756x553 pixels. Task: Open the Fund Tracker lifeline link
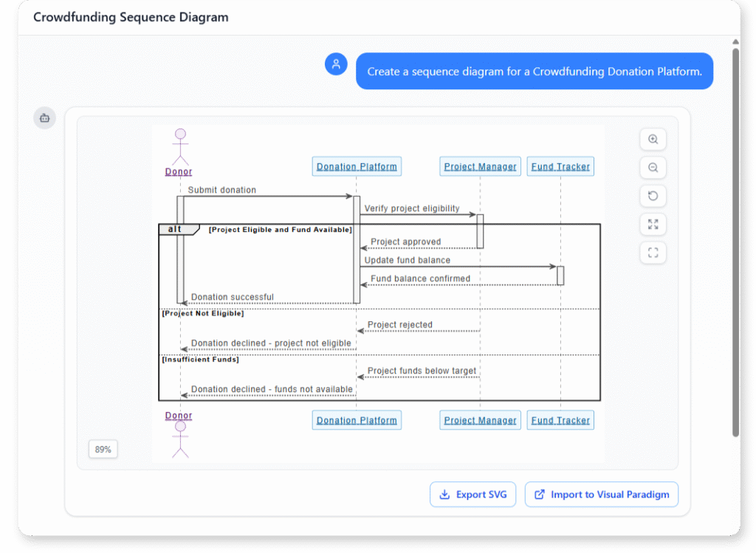point(560,166)
